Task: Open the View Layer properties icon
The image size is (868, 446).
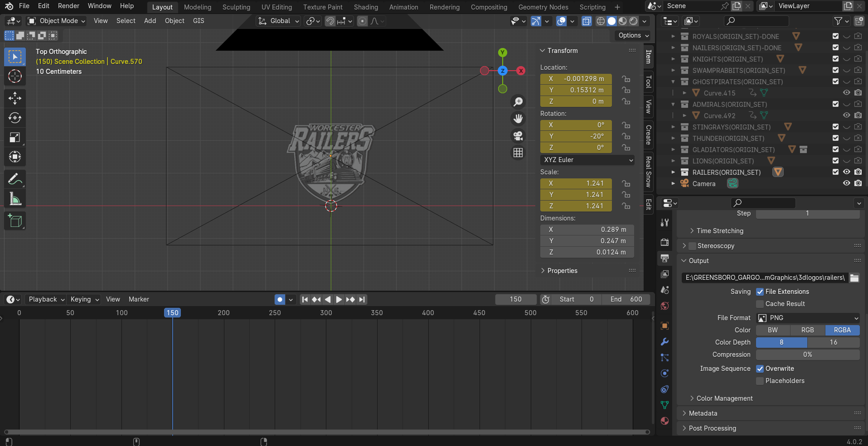Action: pos(664,274)
